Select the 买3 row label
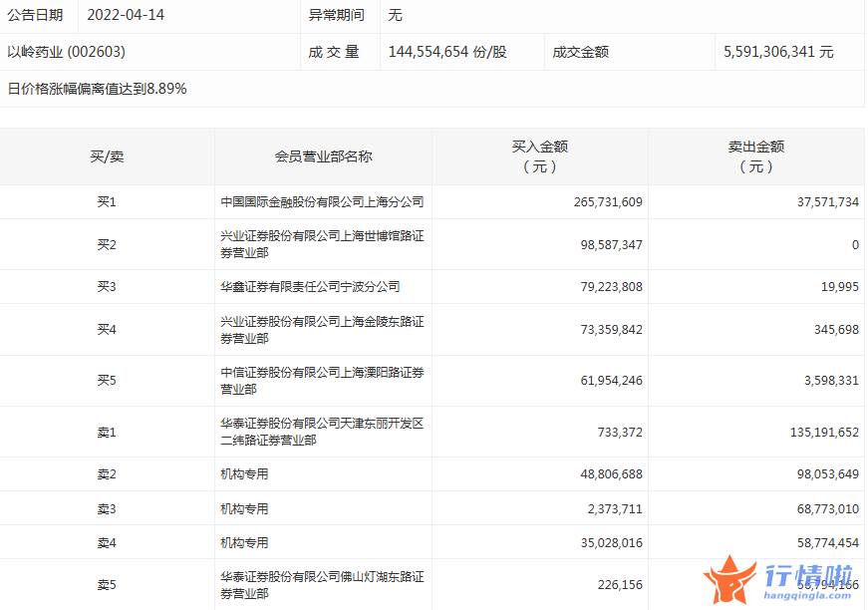The image size is (868, 610). click(x=107, y=287)
